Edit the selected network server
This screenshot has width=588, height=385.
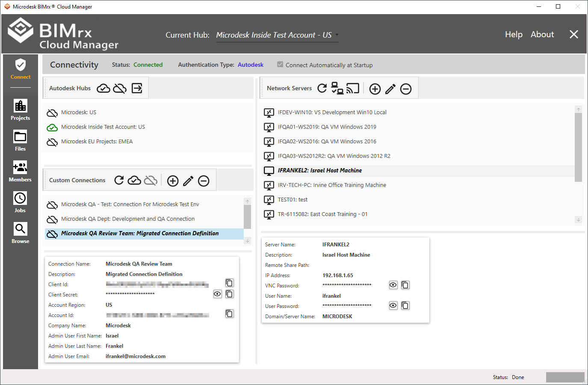[x=390, y=89]
